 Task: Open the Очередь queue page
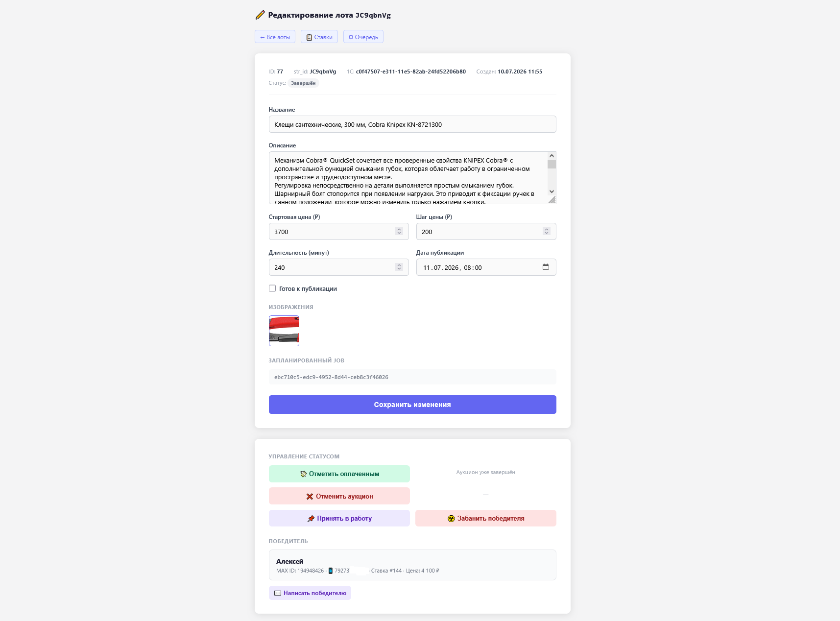[x=363, y=37]
